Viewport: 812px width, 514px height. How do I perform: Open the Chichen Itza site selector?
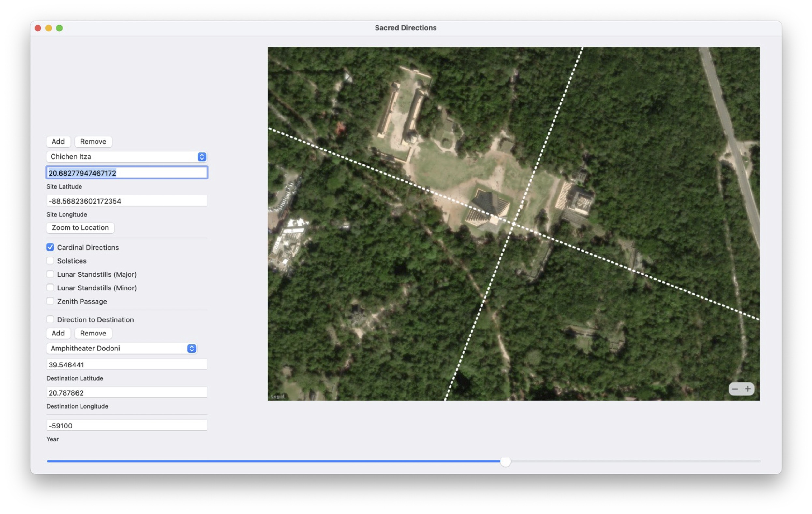click(x=121, y=157)
